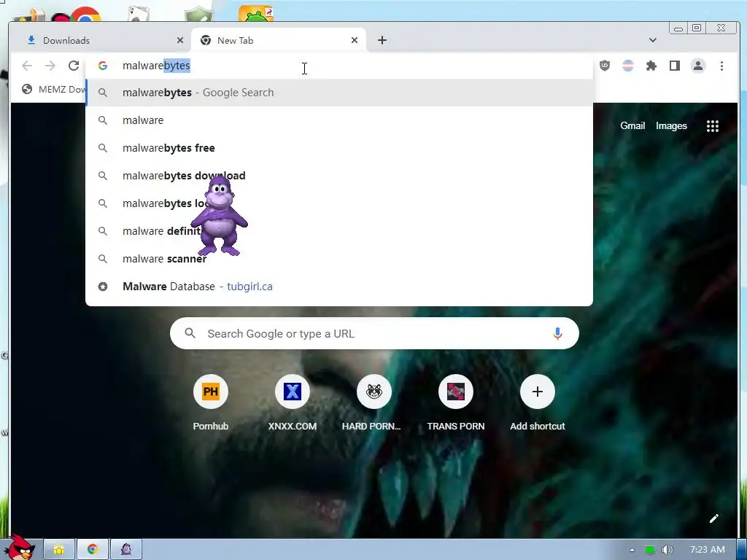Open Chrome's three-dot menu
Viewport: 747px width, 560px height.
(721, 66)
